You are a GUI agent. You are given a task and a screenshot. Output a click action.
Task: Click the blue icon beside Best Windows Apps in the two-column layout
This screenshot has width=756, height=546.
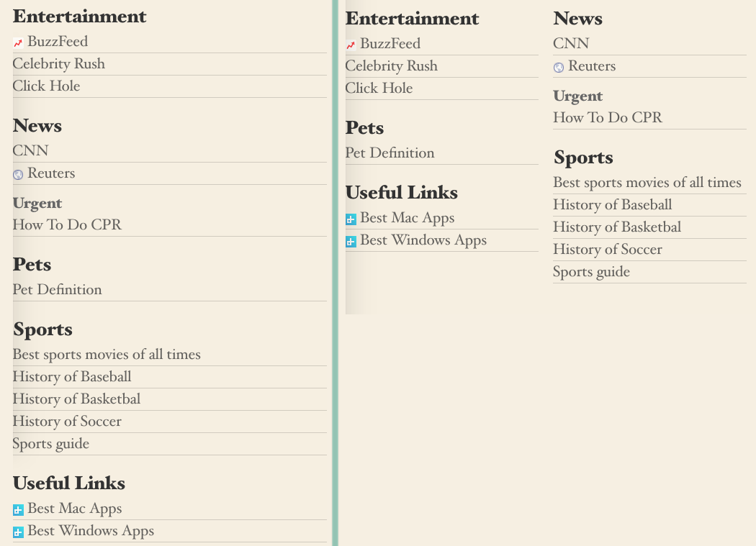click(351, 242)
